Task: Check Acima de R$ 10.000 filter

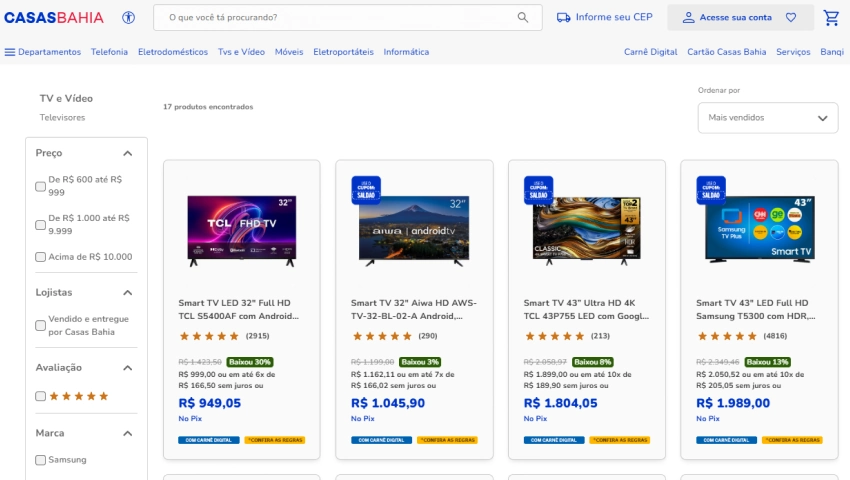Action: click(x=40, y=257)
